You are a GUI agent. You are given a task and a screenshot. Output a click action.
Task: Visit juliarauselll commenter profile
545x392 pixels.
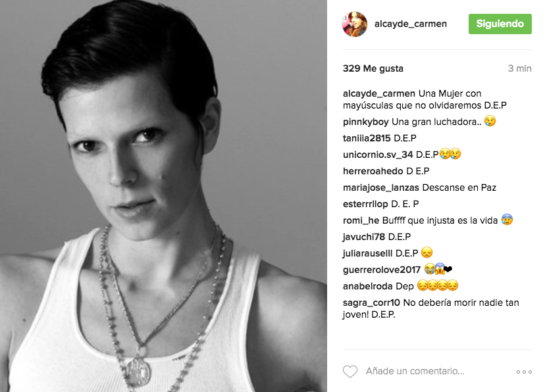(x=367, y=253)
